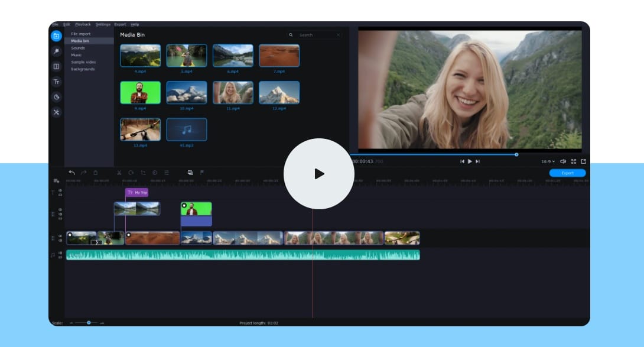Select the Titles tool in the sidebar
This screenshot has width=644, height=347.
click(56, 82)
